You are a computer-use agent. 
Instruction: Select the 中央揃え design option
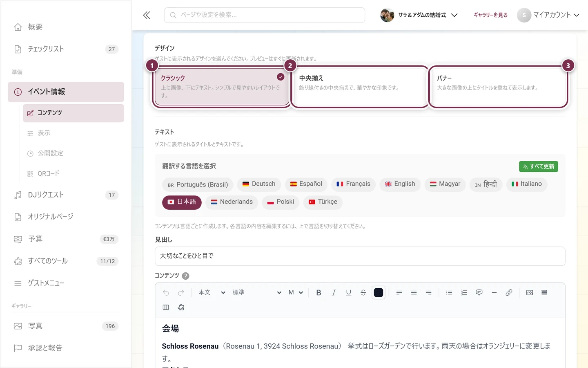click(359, 87)
